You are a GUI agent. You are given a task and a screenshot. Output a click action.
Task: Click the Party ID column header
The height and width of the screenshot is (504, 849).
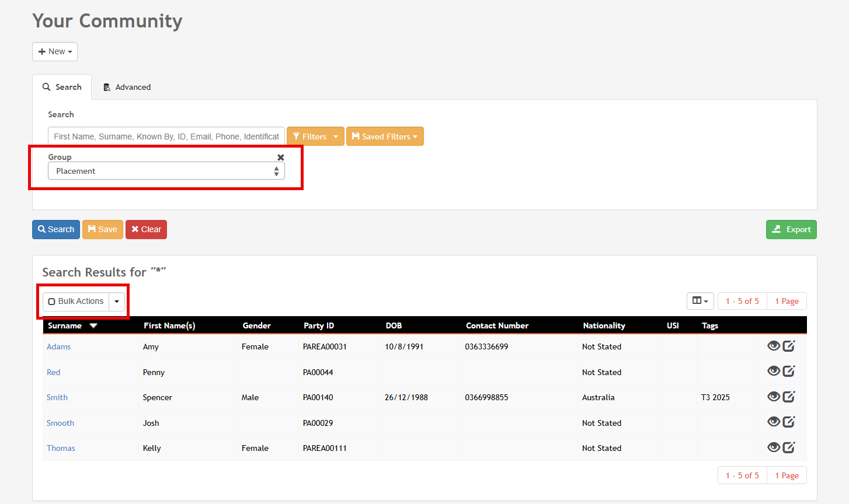pos(319,325)
